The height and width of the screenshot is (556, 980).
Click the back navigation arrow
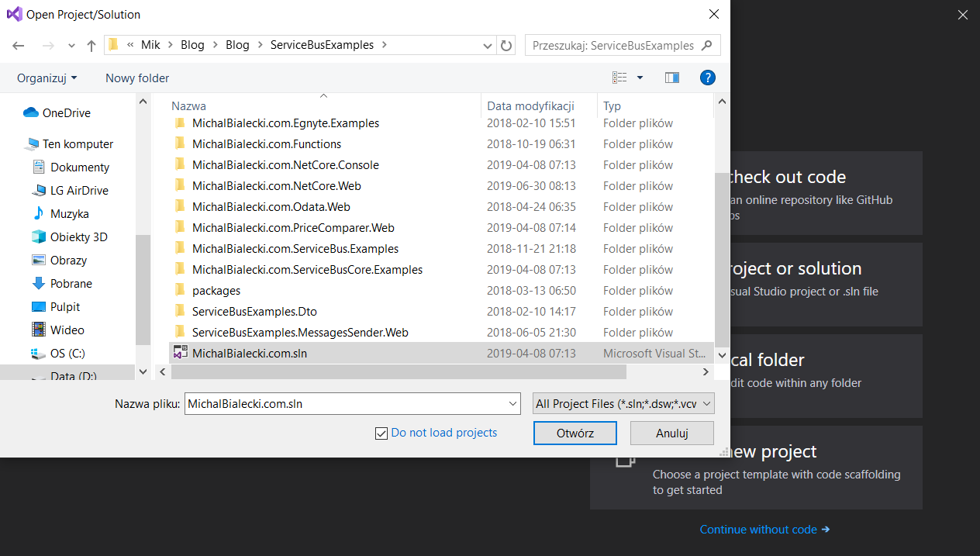[x=18, y=45]
